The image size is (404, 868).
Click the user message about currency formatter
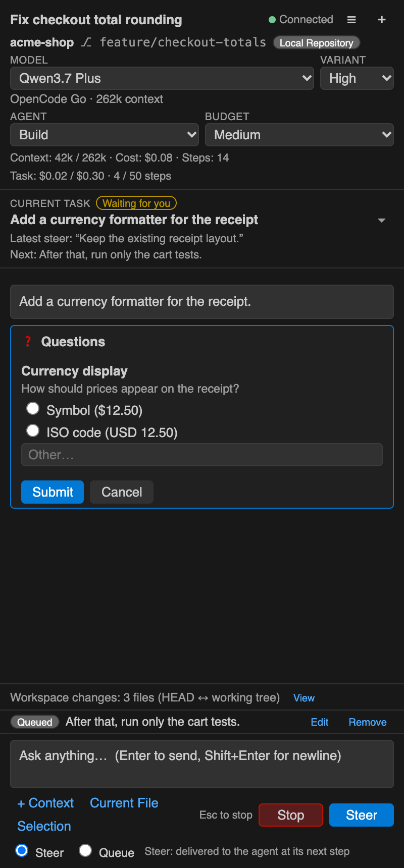tap(202, 302)
